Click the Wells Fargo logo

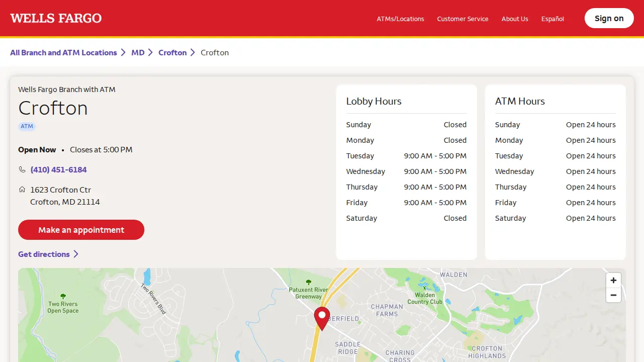(x=56, y=19)
